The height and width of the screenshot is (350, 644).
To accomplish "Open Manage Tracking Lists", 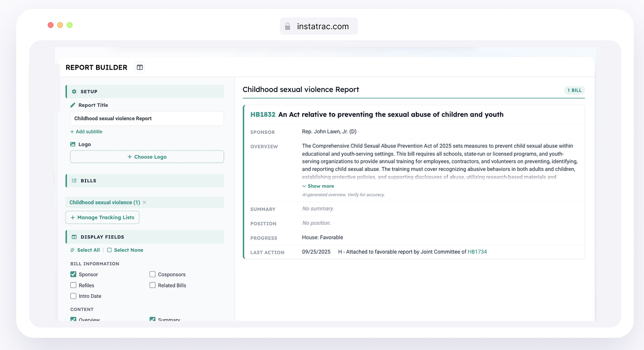I will 102,217.
